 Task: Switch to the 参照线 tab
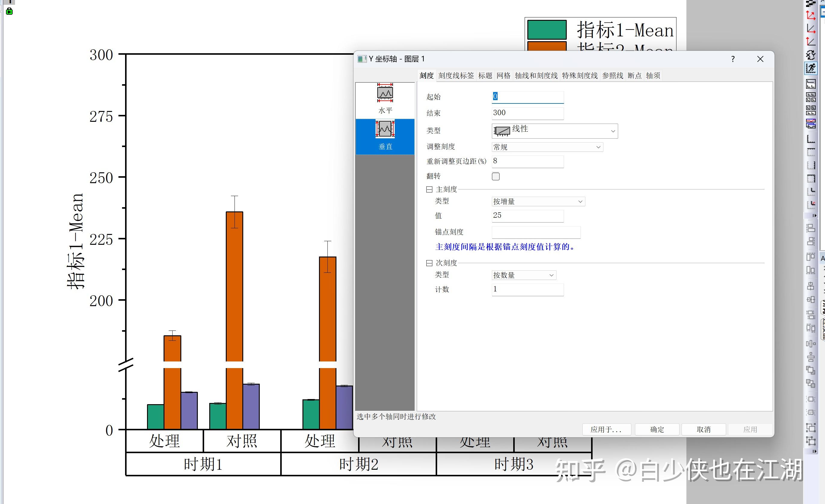pyautogui.click(x=612, y=76)
